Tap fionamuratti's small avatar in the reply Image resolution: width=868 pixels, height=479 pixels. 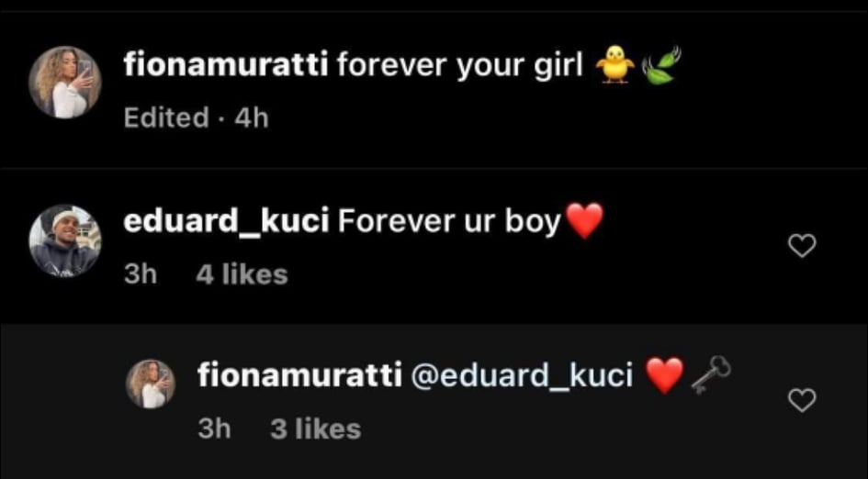(151, 384)
